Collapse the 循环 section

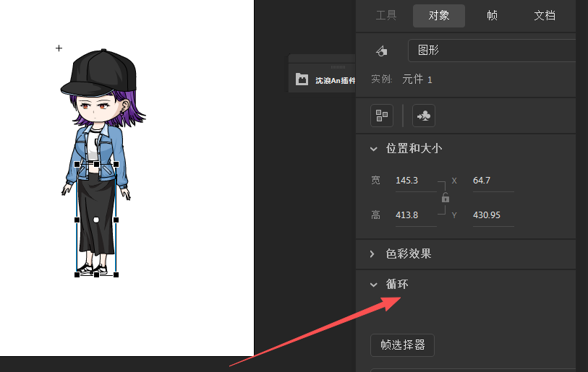tap(374, 285)
